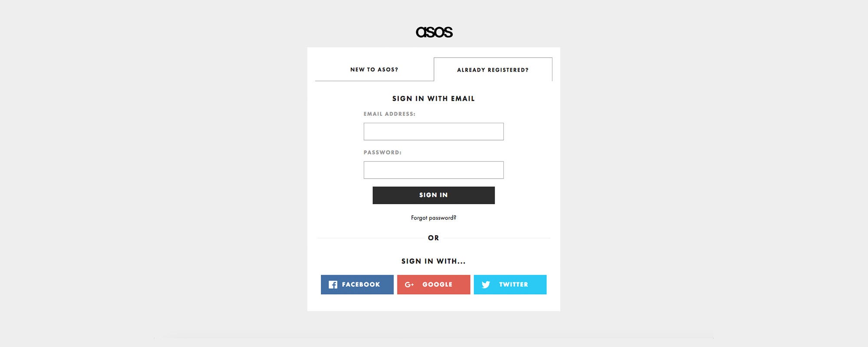Click the asos logo at top
Viewport: 868px width, 347px height.
tap(434, 32)
